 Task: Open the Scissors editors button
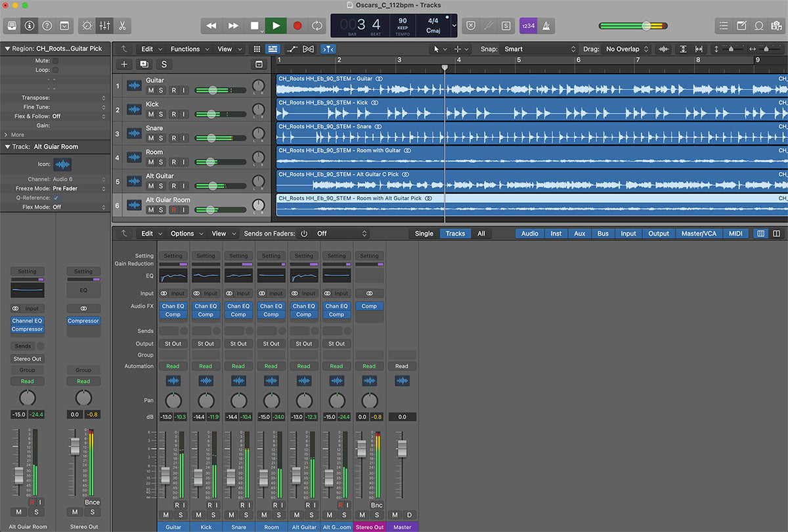pos(122,26)
